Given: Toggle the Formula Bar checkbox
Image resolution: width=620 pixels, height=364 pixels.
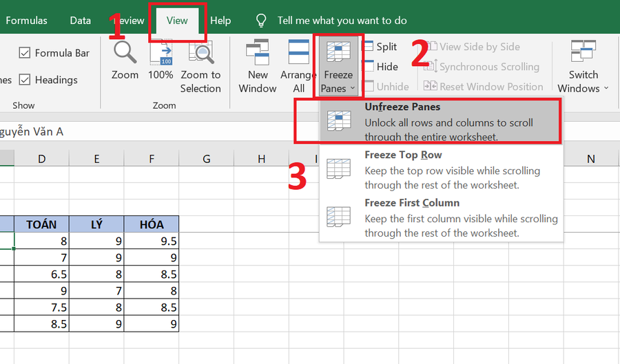Looking at the screenshot, I should point(25,52).
